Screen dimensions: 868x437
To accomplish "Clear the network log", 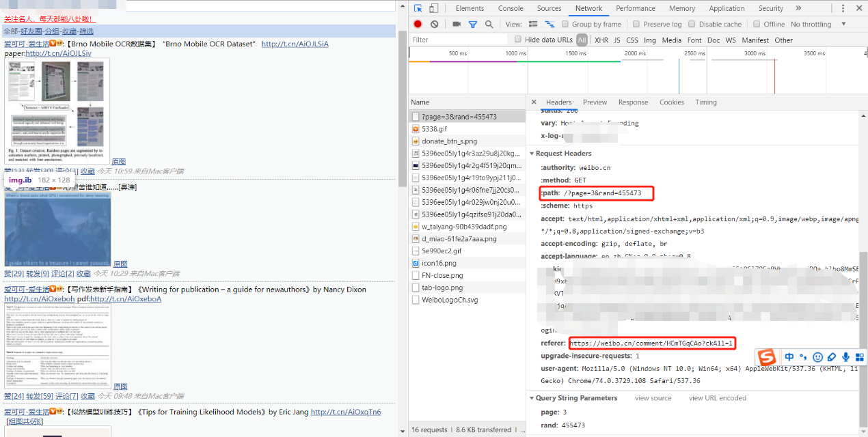I will pyautogui.click(x=435, y=24).
